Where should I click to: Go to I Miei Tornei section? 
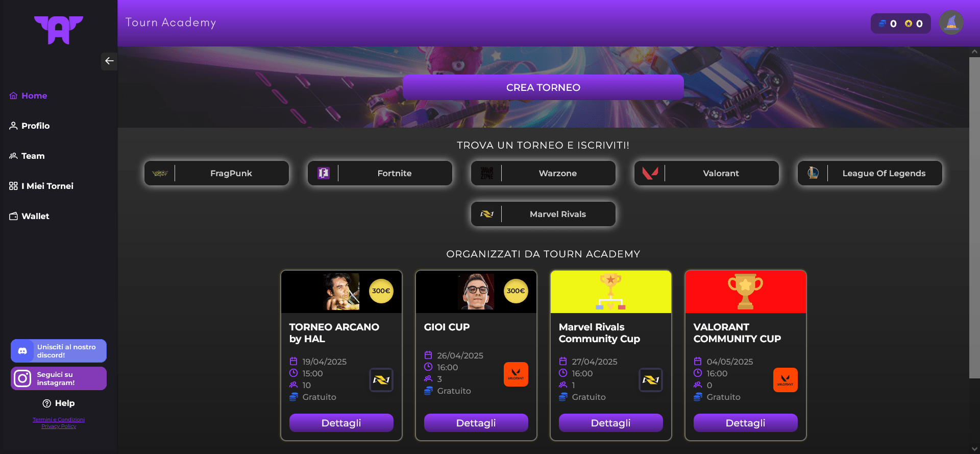click(x=41, y=186)
